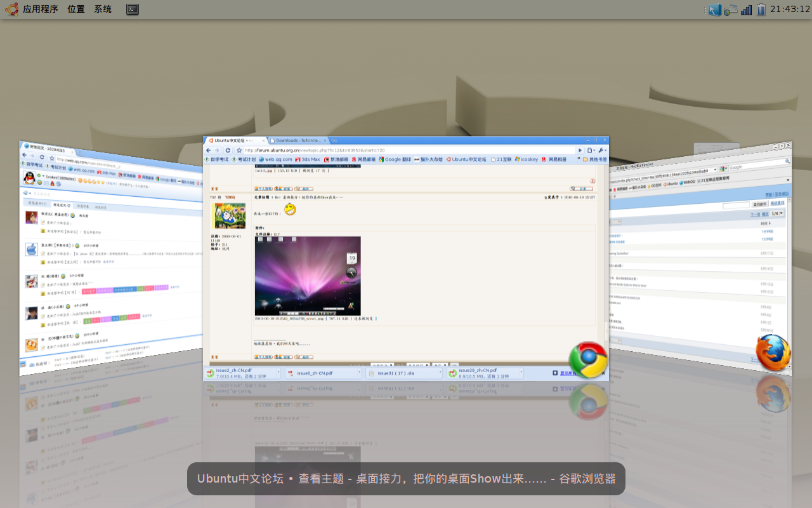Open options arrow for issue2_zh-CN.pdf download
The image size is (812, 508).
click(x=278, y=373)
